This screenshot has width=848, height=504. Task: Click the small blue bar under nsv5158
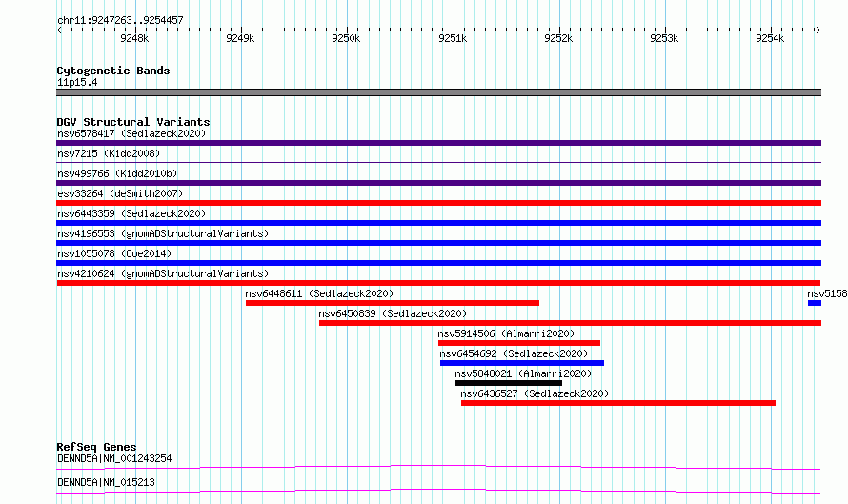[815, 303]
